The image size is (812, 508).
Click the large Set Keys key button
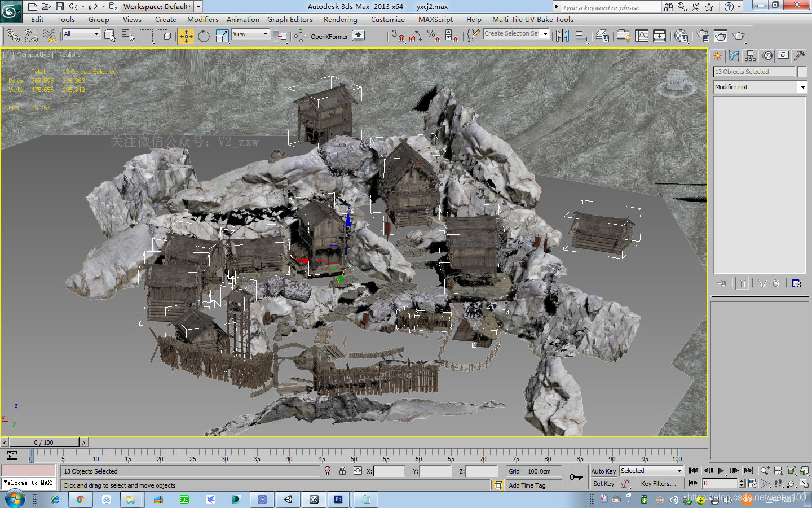(x=576, y=477)
